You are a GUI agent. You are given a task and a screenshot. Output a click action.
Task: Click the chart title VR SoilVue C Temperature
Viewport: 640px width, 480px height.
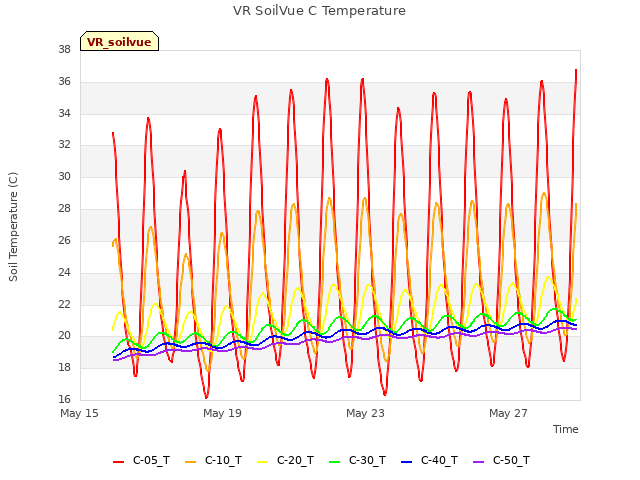pos(319,11)
